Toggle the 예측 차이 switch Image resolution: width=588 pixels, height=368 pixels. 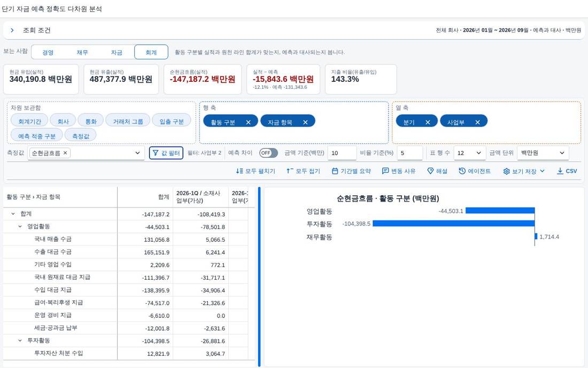[268, 153]
